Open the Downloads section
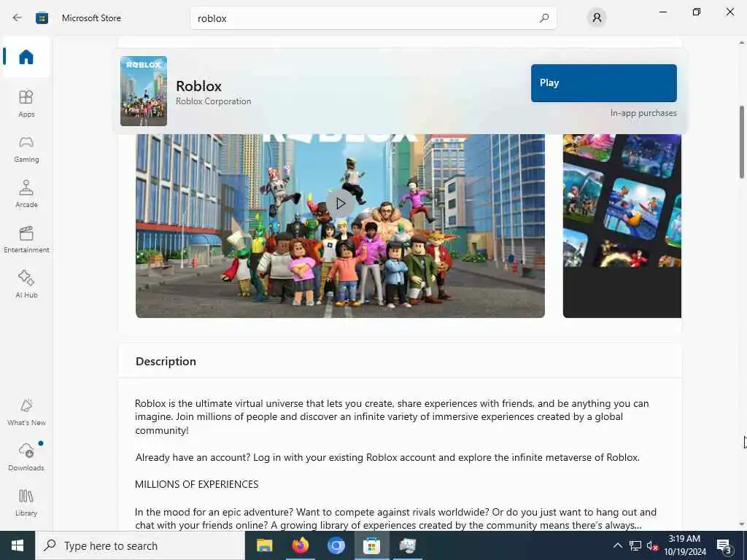747x560 pixels. (x=26, y=457)
